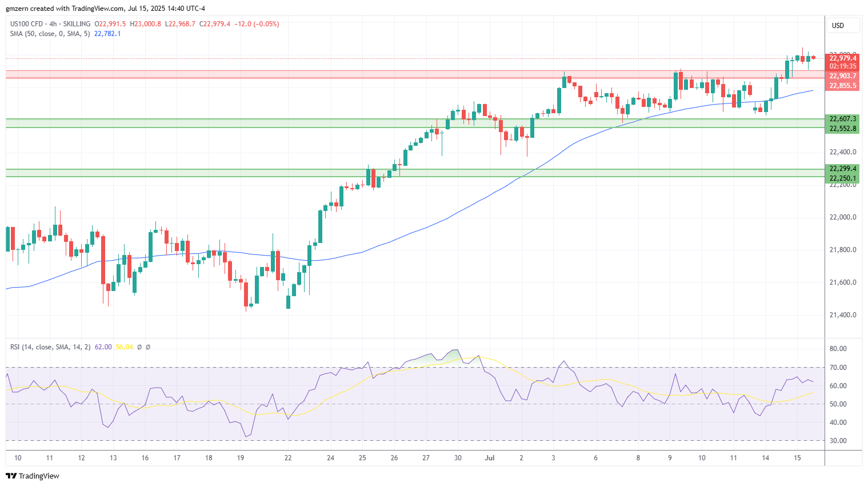Screen dimensions: 868x486
Task: Click the high price value 23,000.8
Action: [147, 24]
